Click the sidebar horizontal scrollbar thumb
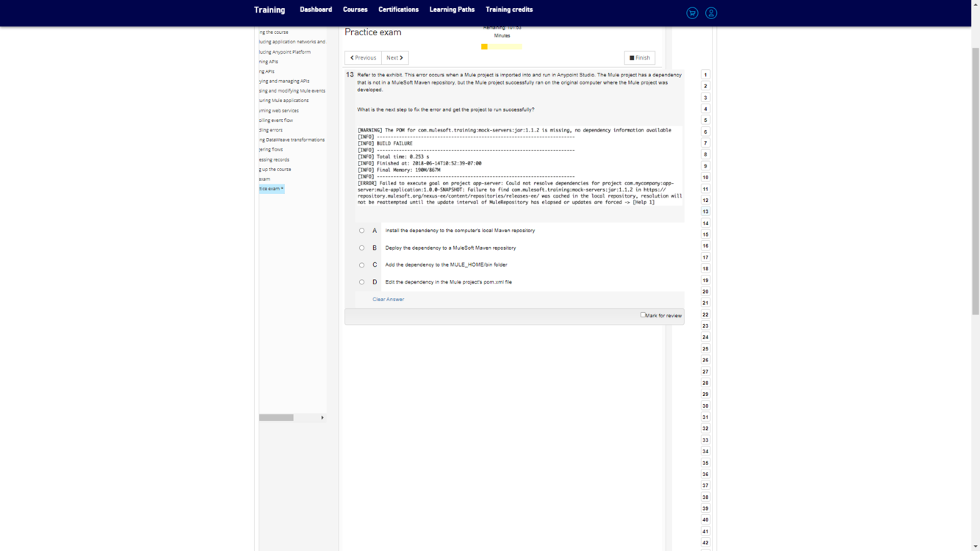Screen dimensions: 980x551 click(x=276, y=417)
